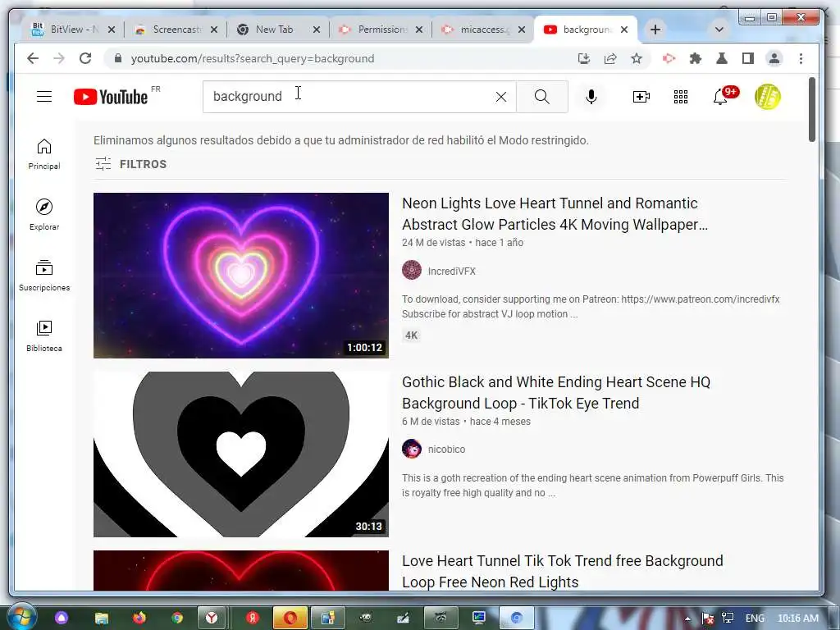Click the browser forward arrow
The width and height of the screenshot is (840, 630).
(x=59, y=58)
